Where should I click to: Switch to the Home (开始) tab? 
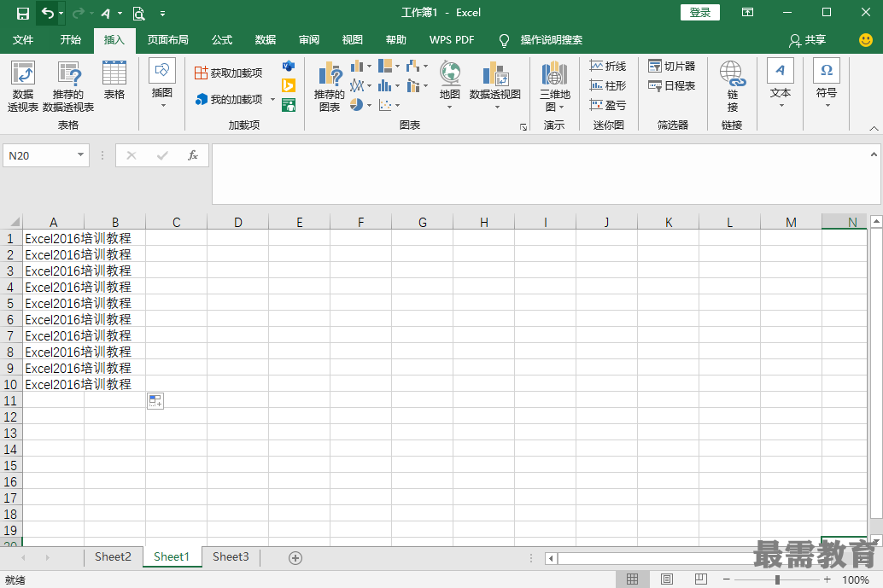(x=70, y=40)
